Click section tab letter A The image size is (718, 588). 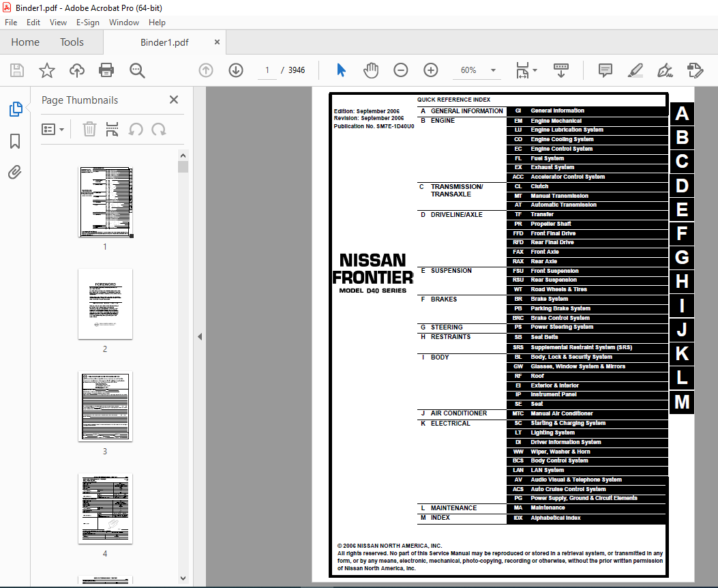[x=682, y=113]
